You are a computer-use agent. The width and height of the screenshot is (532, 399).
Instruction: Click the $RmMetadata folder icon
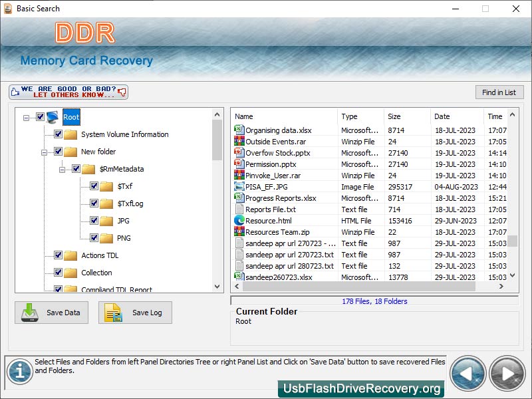[88, 169]
